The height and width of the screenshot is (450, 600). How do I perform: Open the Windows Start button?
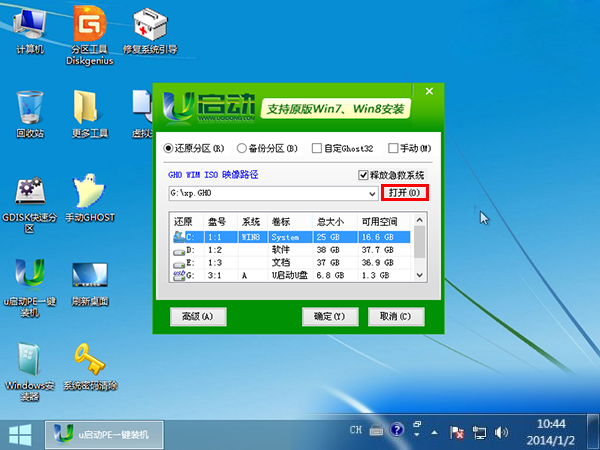pyautogui.click(x=20, y=435)
